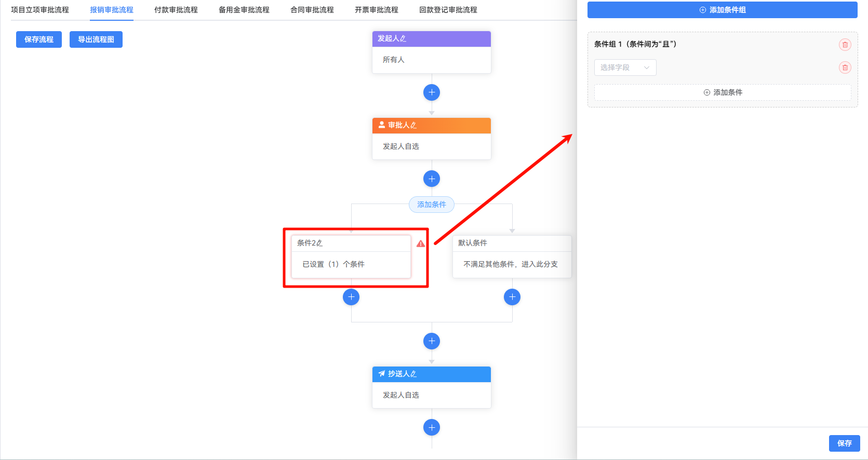Click plus icon above 抄送人 node
This screenshot has width=868, height=460.
point(432,341)
